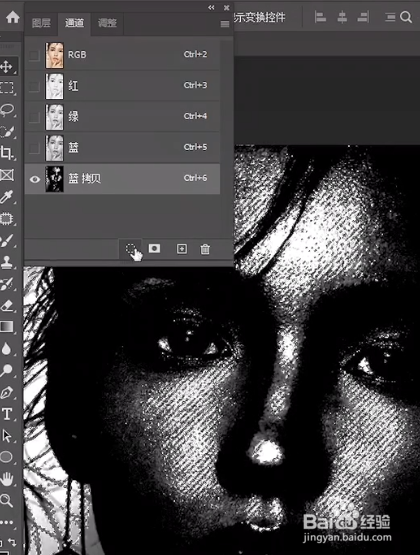Select the Eyedropper tool
Viewport: 420px width, 555px height.
(x=6, y=197)
